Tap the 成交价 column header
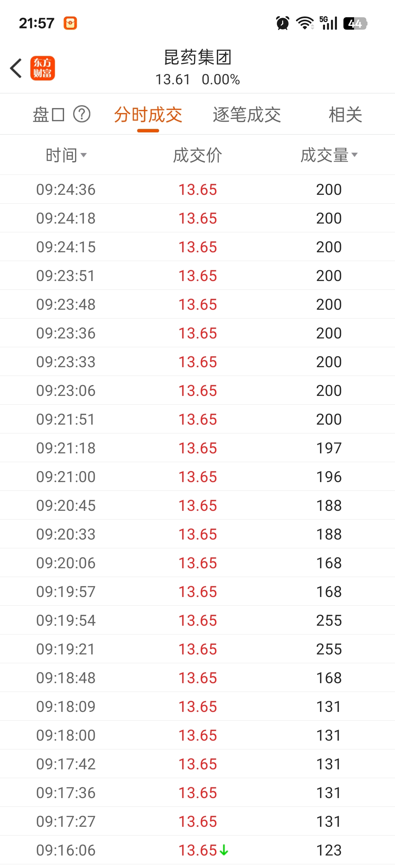Viewport: 395px width, 868px height. [198, 155]
